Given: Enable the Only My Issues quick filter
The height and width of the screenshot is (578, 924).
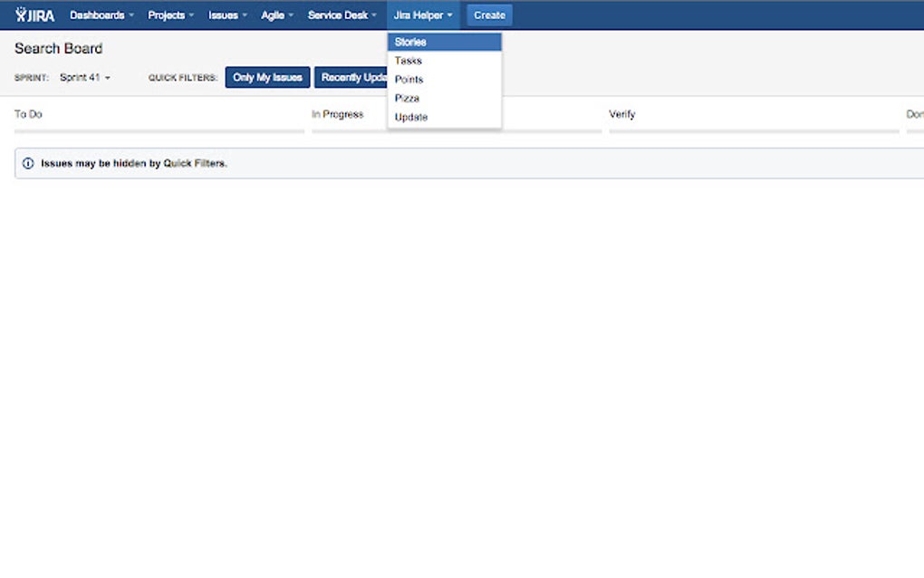Looking at the screenshot, I should [267, 77].
